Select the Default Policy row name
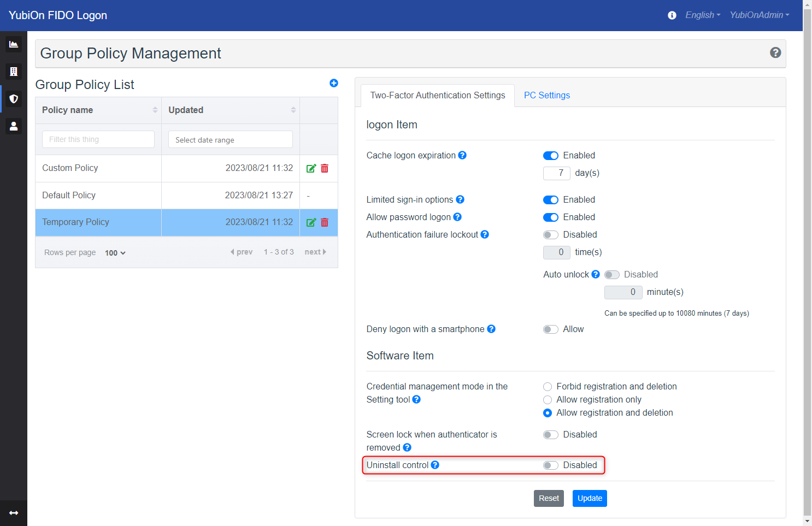812x526 pixels. (69, 196)
